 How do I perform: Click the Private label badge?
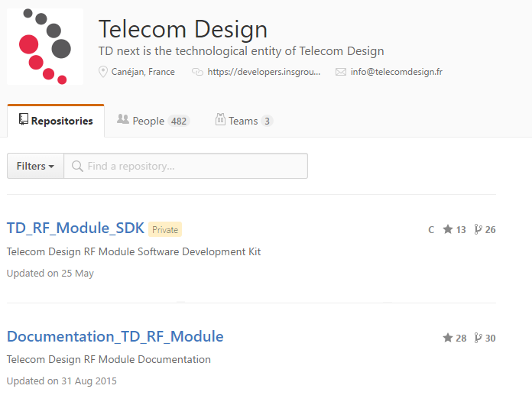[165, 230]
